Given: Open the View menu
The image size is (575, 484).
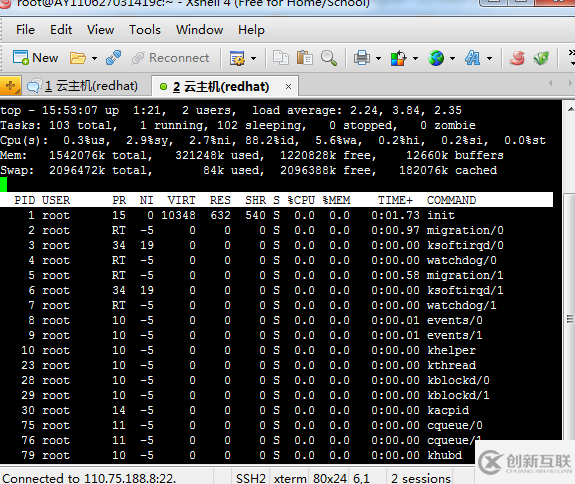Looking at the screenshot, I should (100, 30).
